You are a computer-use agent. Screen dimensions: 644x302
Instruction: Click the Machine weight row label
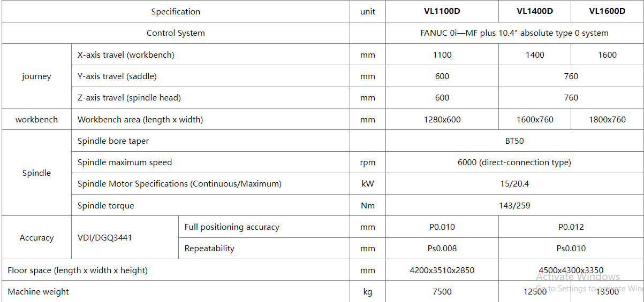39,292
